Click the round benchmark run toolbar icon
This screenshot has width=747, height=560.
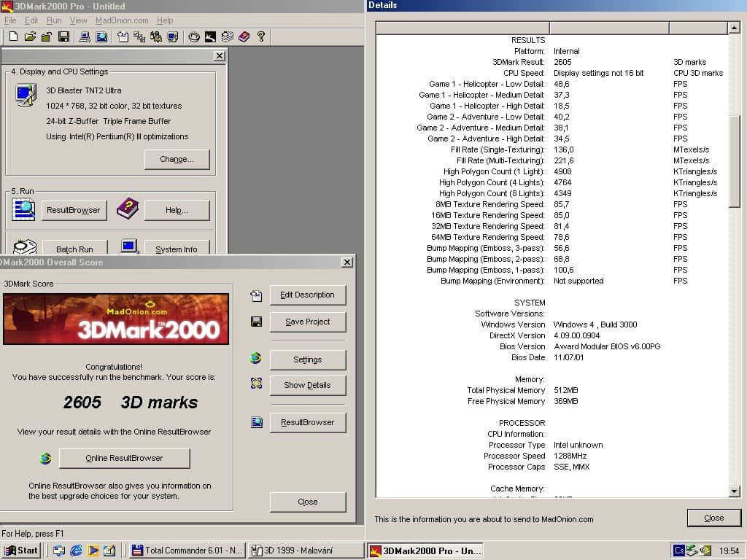193,36
